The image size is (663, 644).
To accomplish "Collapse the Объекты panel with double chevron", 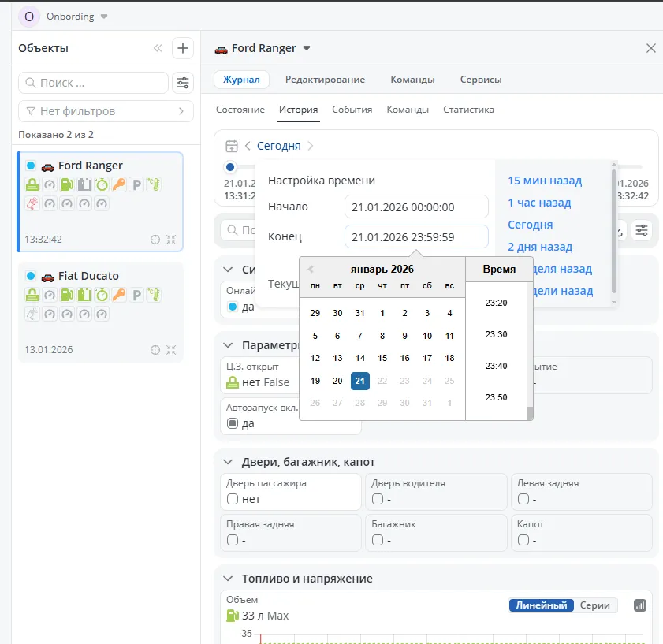I will [x=158, y=48].
